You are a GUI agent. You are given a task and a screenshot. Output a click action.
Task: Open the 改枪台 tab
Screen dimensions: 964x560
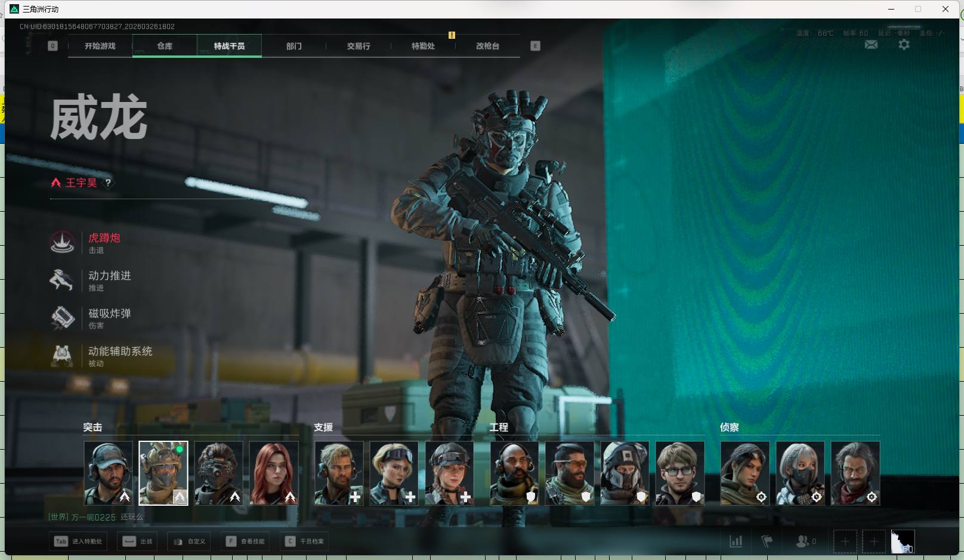point(487,46)
